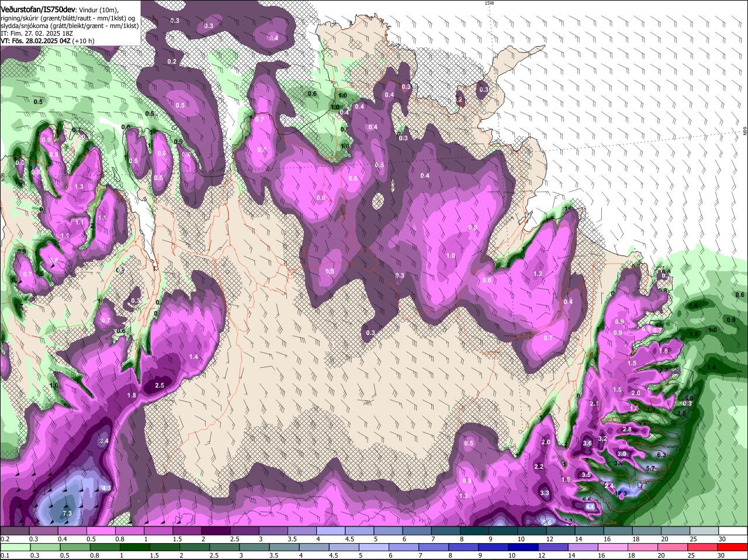The height and width of the screenshot is (560, 748).
Task: Click the 5.7 precipitation value on the map
Action: pos(652,468)
